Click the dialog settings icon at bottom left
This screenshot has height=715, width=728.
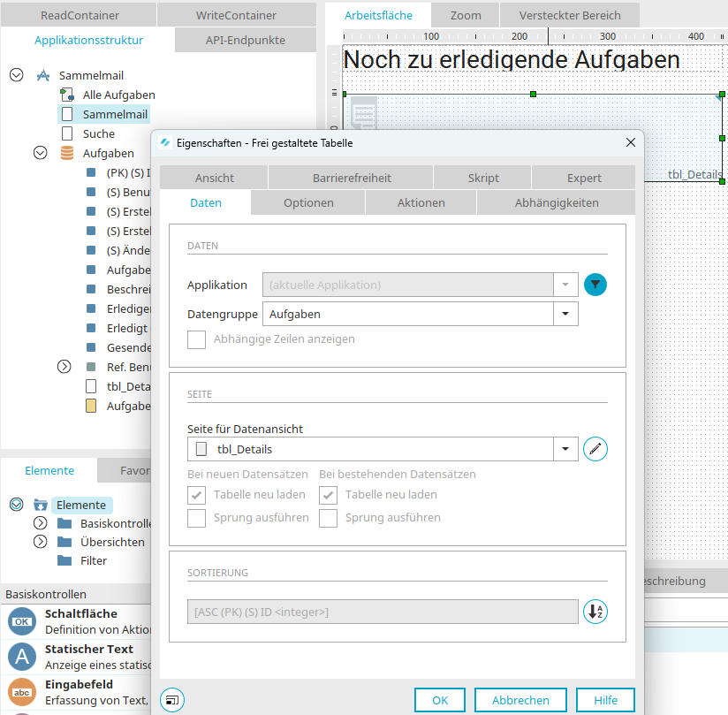pyautogui.click(x=172, y=700)
